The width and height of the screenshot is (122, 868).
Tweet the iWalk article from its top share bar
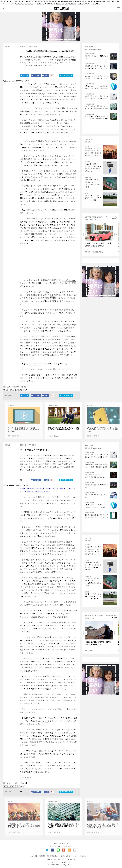point(25,76)
